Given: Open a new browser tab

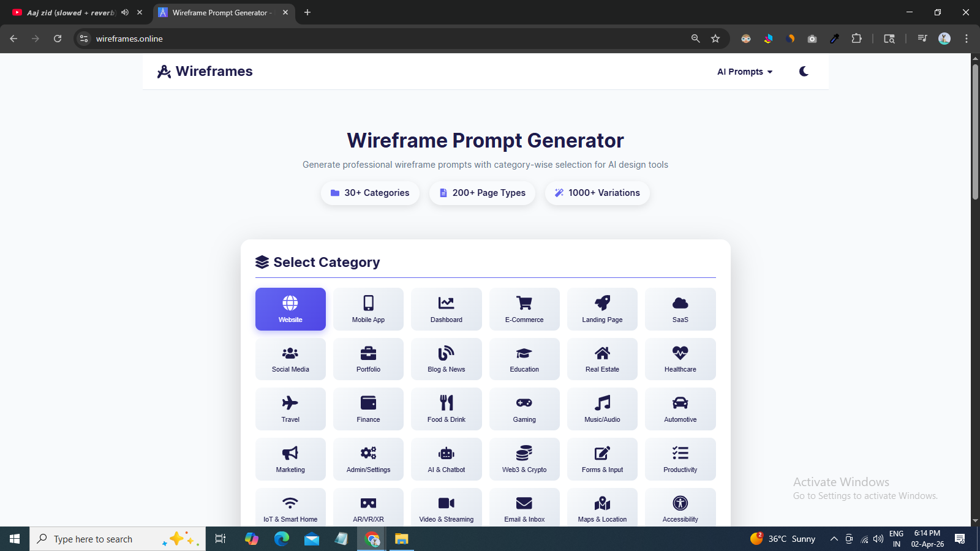Looking at the screenshot, I should [x=307, y=12].
